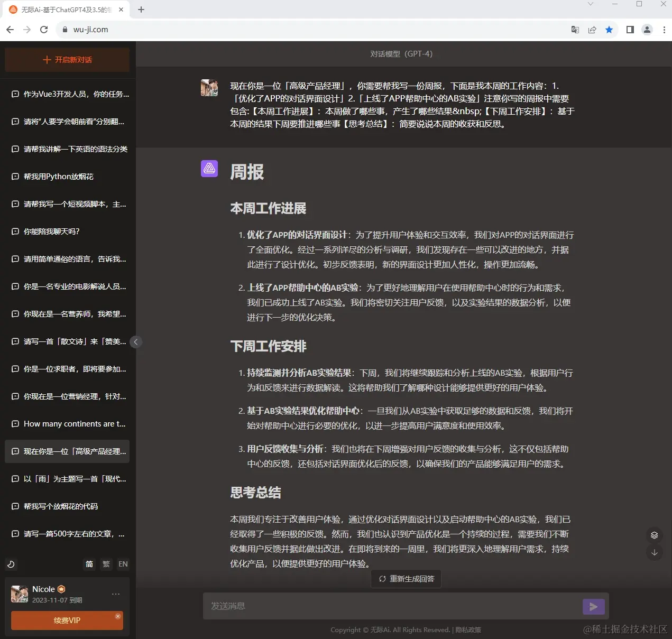Screen dimensions: 672x639
Task: Switch interface language to EN
Action: [123, 564]
